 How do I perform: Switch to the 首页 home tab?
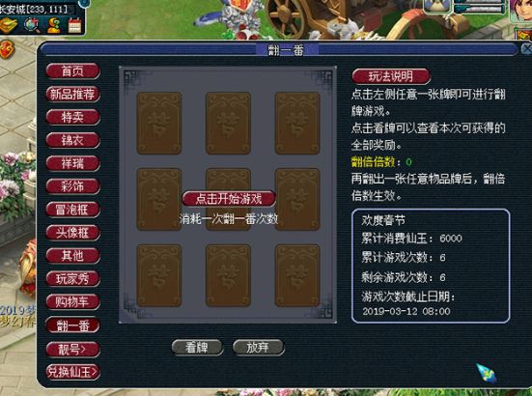coord(73,71)
